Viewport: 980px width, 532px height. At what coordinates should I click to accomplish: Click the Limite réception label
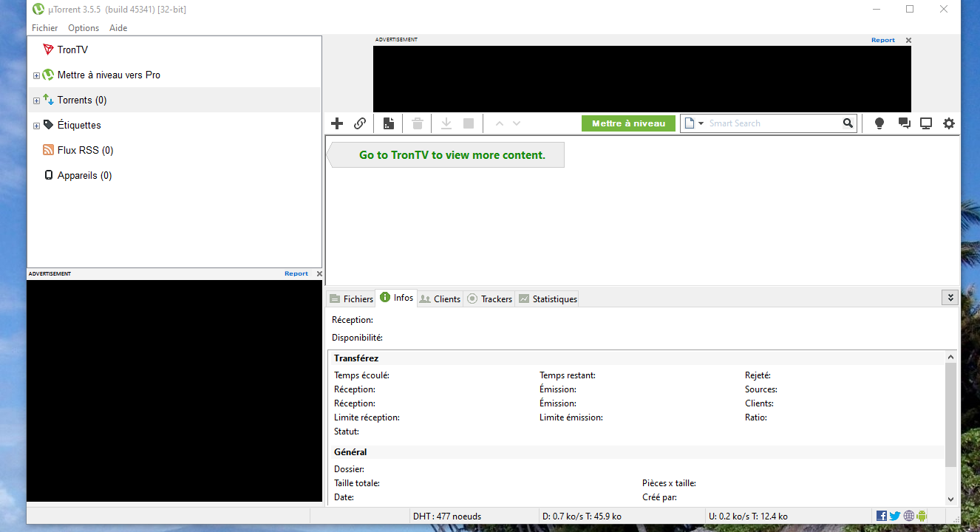367,417
